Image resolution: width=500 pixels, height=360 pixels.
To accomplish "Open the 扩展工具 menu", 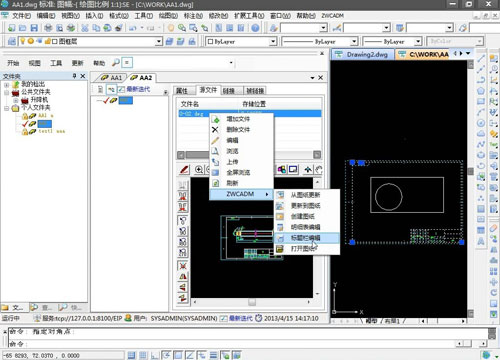I will pos(249,16).
